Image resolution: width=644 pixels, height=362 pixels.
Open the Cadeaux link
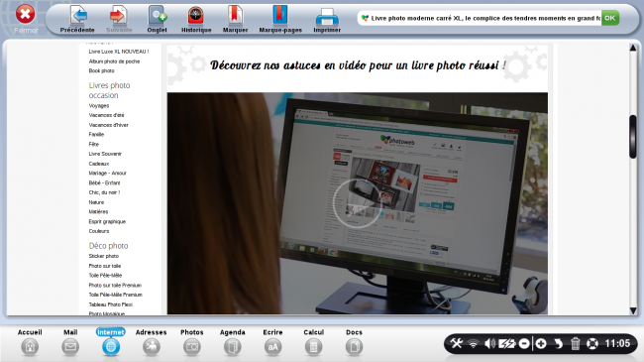tap(98, 164)
